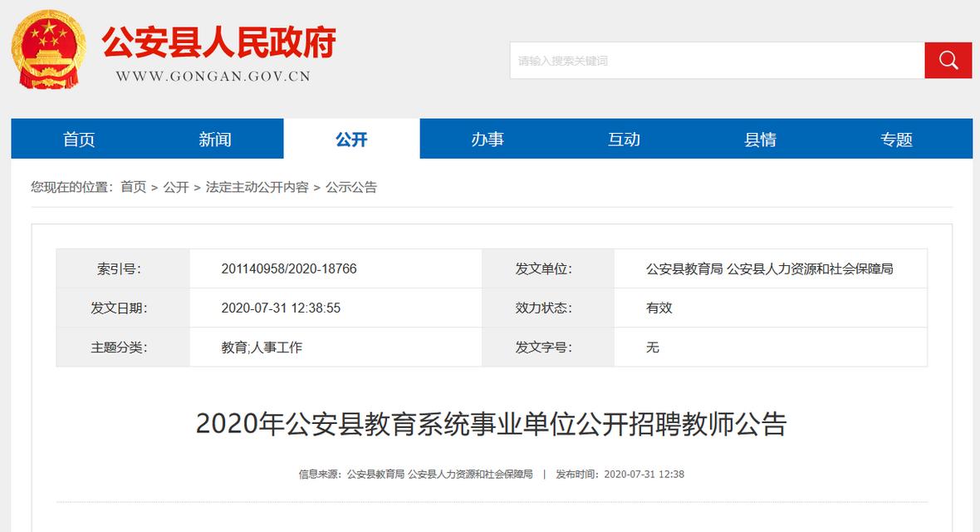
Task: Open 法定主动公开内容 from the breadcrumb
Action: (257, 187)
